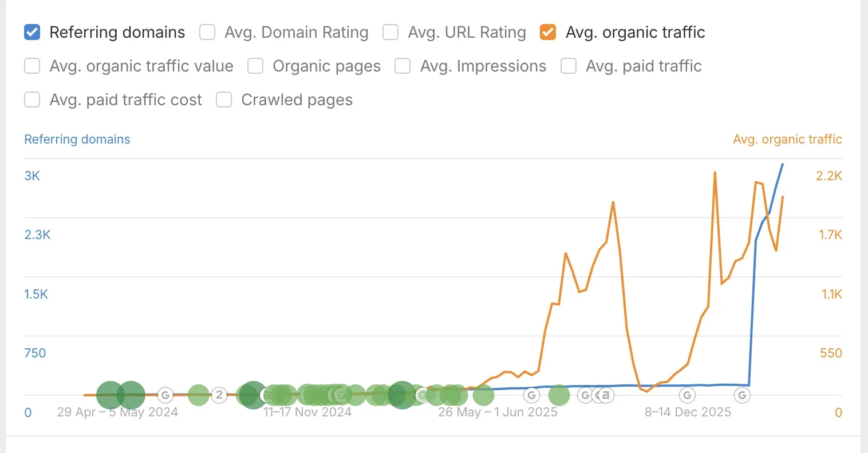Click the orange Avg. organic traffic axis title
Image resolution: width=868 pixels, height=453 pixels.
tap(787, 140)
